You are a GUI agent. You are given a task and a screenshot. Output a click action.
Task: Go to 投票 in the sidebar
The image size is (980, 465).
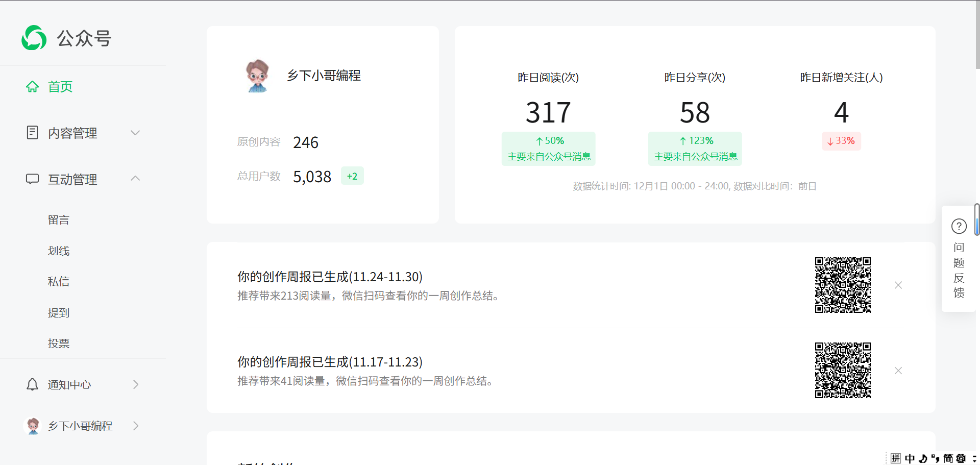coord(59,344)
